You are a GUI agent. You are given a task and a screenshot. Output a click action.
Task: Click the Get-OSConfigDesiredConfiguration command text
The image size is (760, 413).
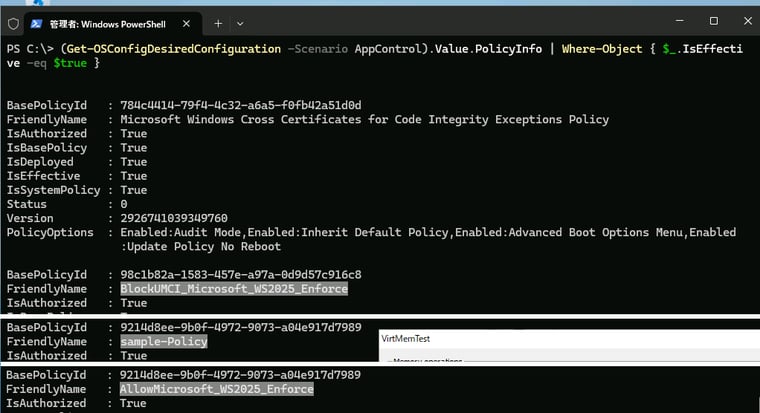tap(174, 49)
